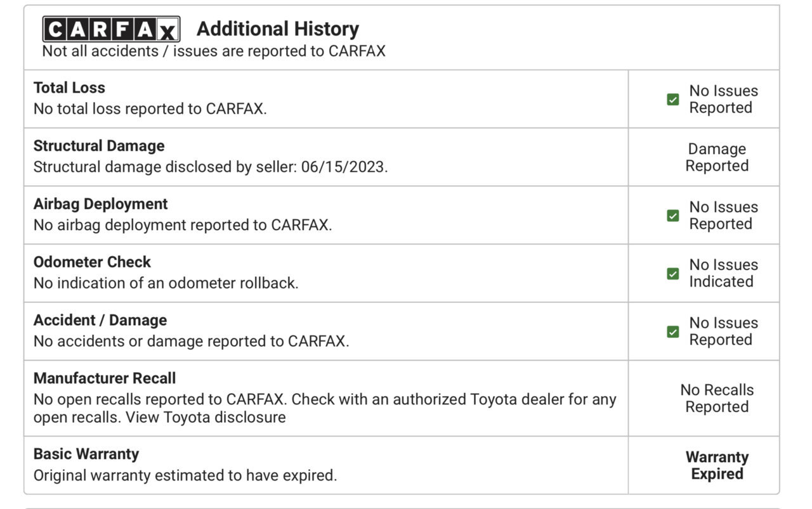This screenshot has height=509, width=812.
Task: Click the Manufacturer Recall row title
Action: [105, 378]
